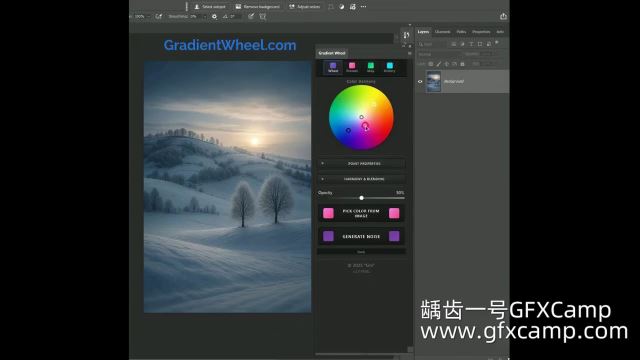Expand the Point Properties section
The image size is (640, 360).
(362, 164)
